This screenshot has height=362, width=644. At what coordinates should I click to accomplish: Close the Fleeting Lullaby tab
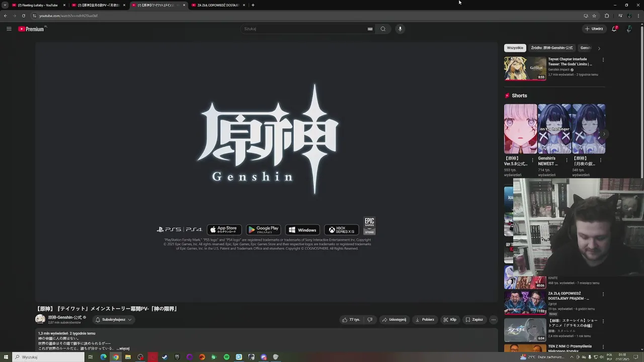click(x=64, y=5)
